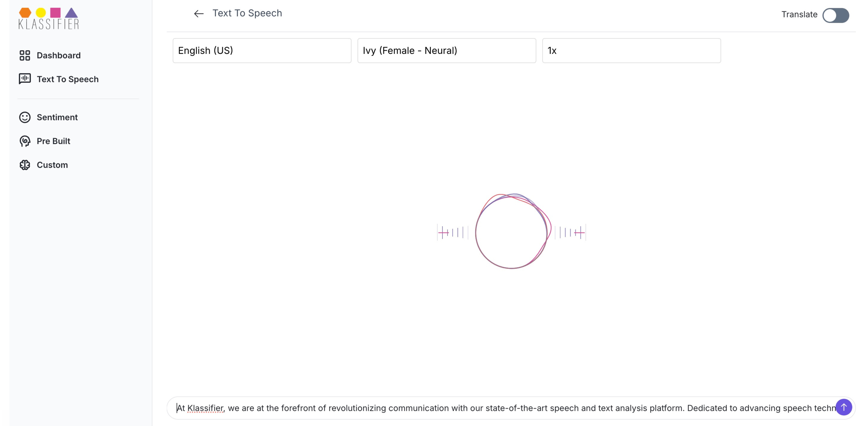This screenshot has height=426, width=868.
Task: Go to the Sentiment section
Action: [57, 117]
